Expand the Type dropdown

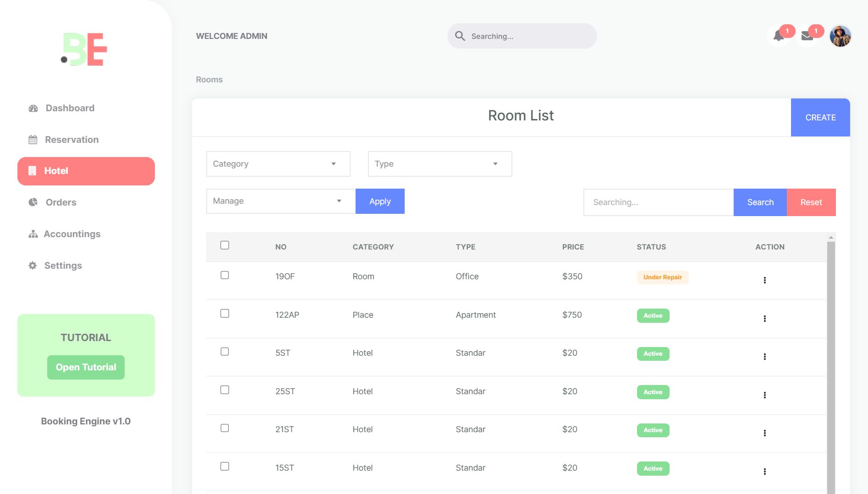coord(439,163)
